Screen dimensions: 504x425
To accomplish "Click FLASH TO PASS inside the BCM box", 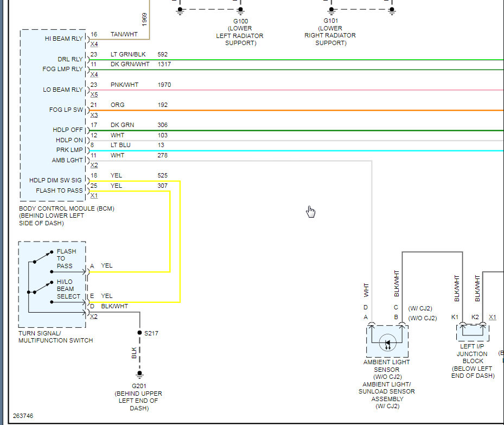I will [x=59, y=191].
